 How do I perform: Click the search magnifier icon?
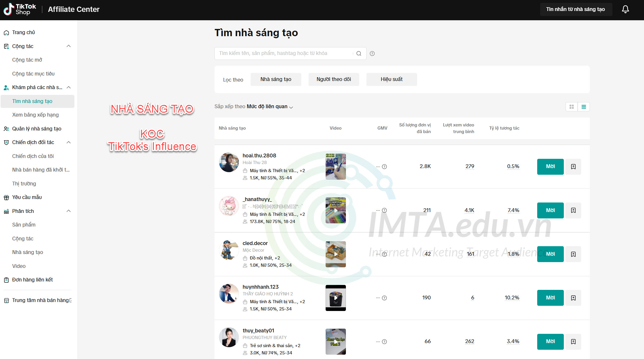[359, 53]
